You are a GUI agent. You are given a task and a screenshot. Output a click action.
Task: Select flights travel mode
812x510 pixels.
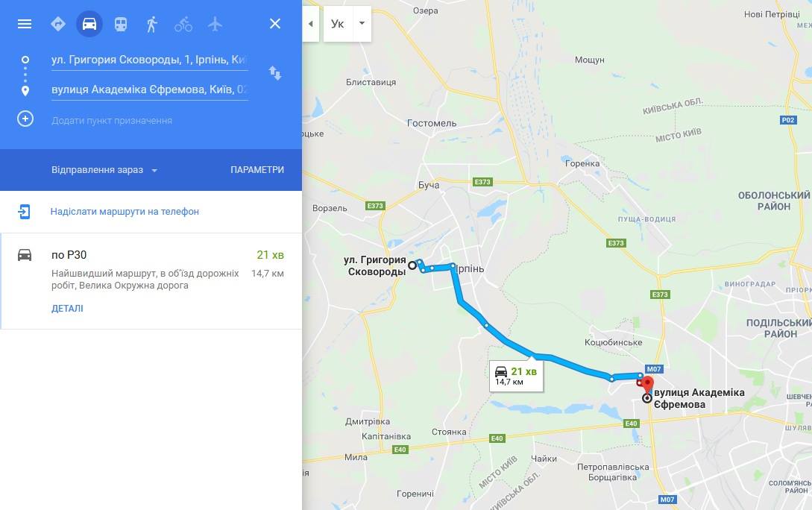(215, 24)
